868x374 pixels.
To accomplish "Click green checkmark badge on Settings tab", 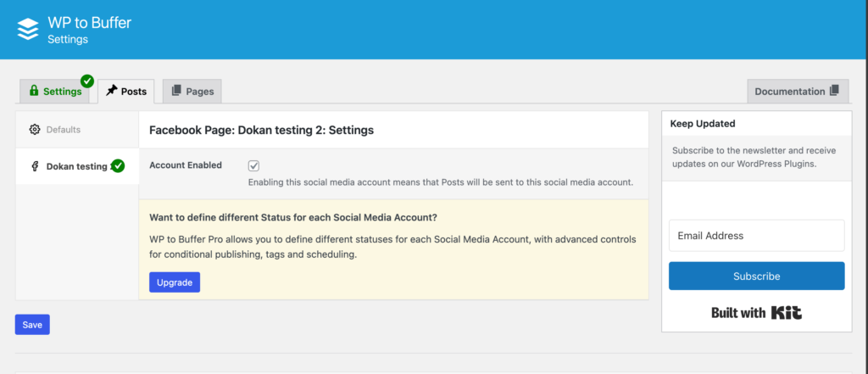I will tap(87, 81).
